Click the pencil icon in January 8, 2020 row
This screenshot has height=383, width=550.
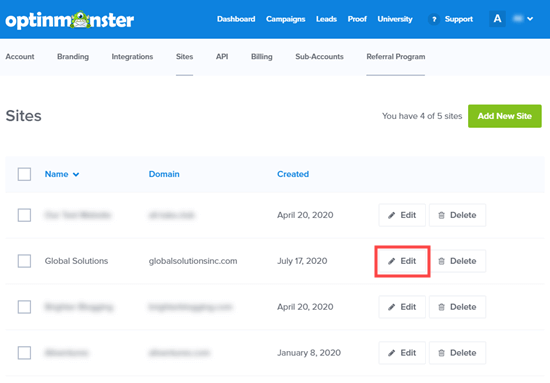(391, 353)
